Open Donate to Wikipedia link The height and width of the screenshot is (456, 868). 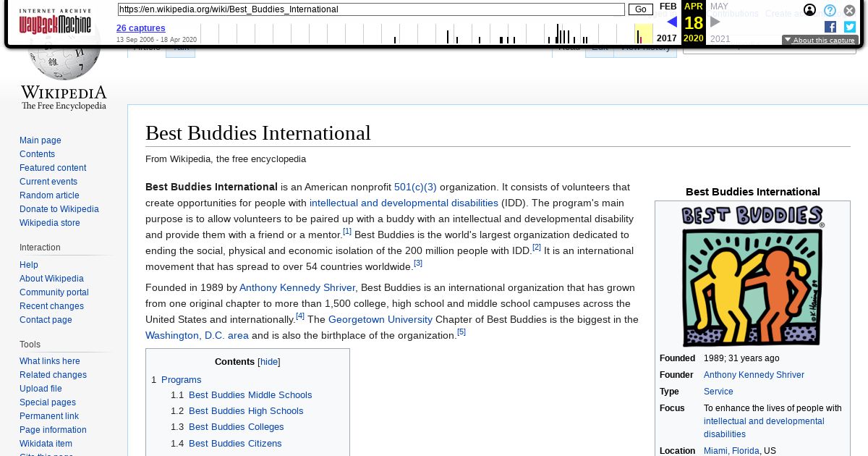click(59, 209)
